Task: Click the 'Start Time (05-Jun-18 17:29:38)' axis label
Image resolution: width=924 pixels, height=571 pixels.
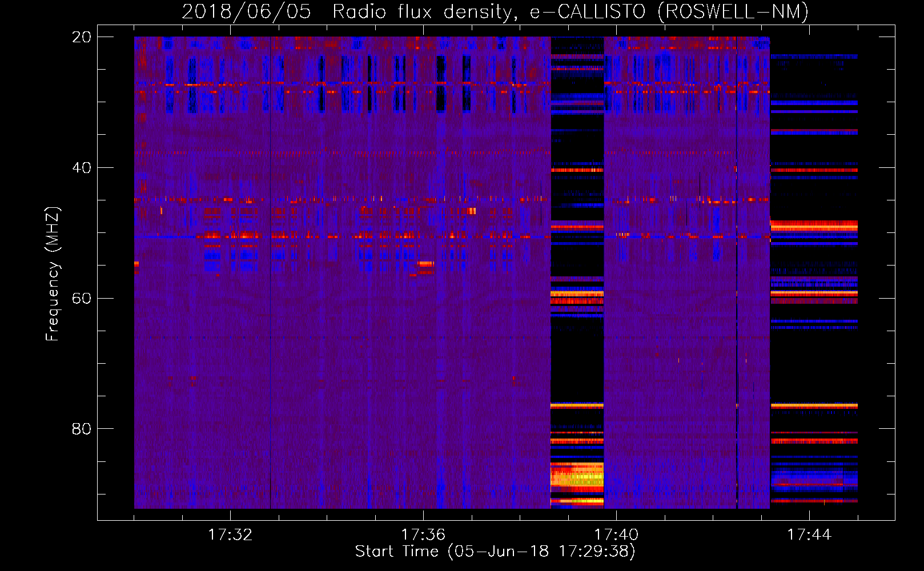Action: 495,552
